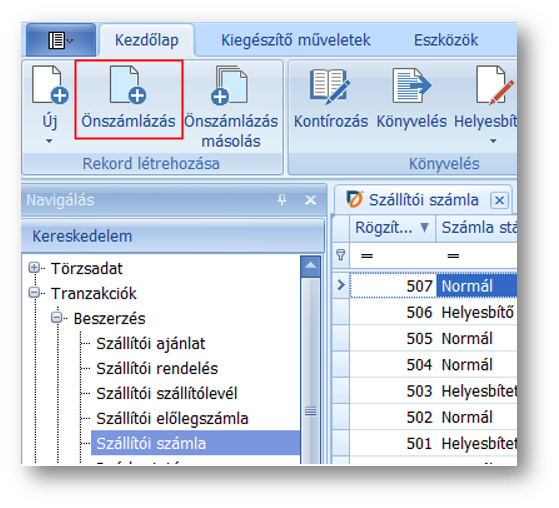Collapse the Tranzakciók tree node
The height and width of the screenshot is (508, 559).
(x=34, y=293)
